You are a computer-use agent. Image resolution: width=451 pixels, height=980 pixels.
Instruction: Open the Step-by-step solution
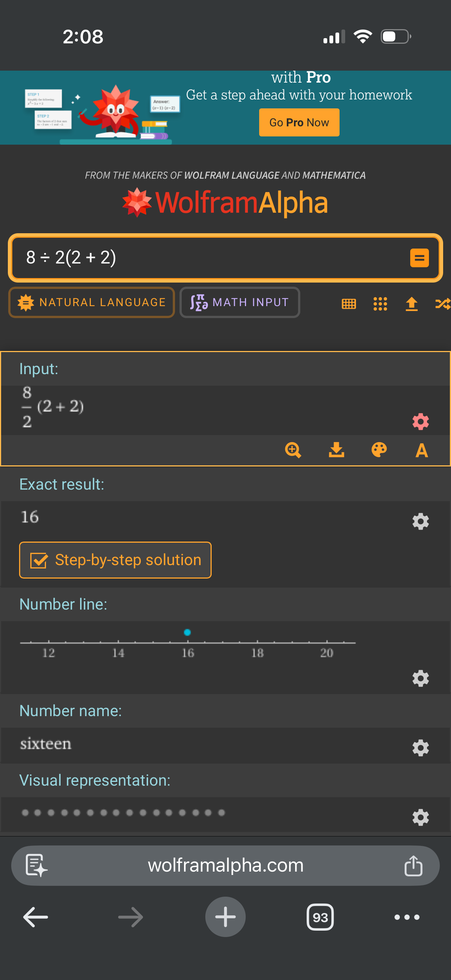coord(115,560)
